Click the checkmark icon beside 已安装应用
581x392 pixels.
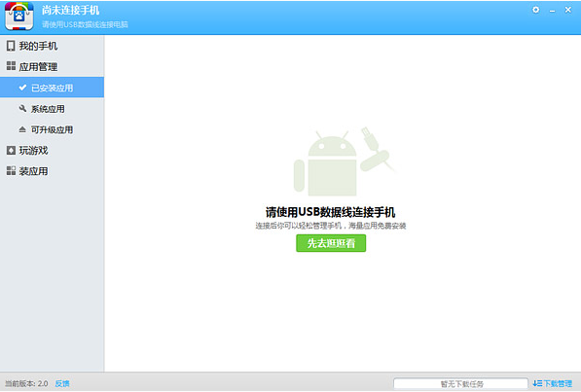click(x=22, y=88)
